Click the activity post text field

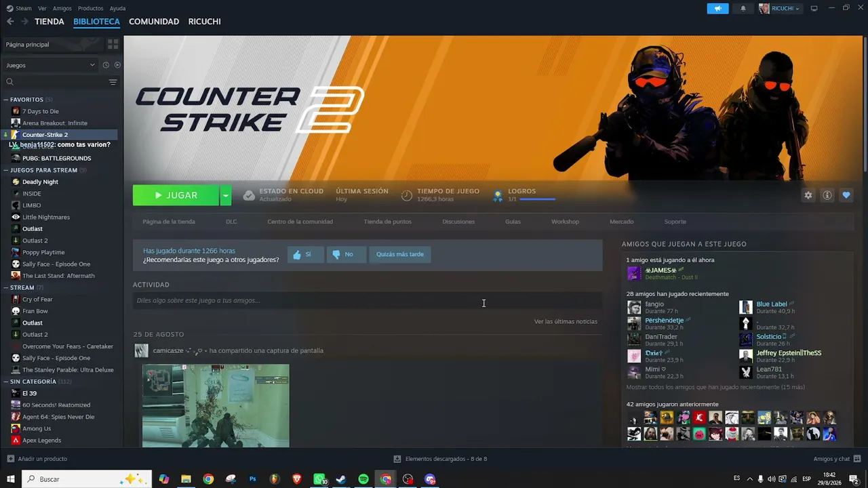[x=368, y=300]
